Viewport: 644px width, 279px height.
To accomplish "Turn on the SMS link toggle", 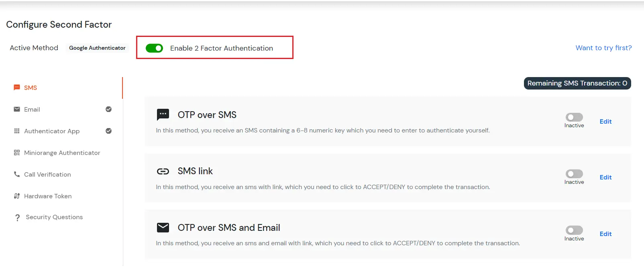I will (574, 174).
